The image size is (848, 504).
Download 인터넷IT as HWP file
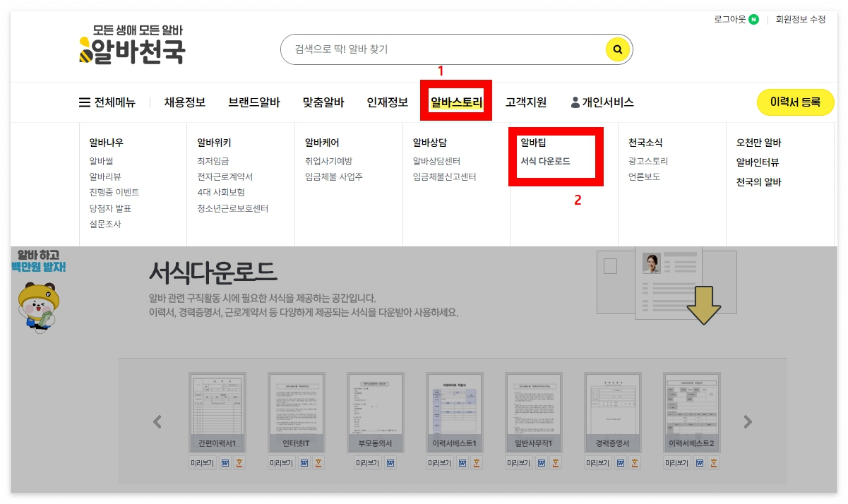click(318, 463)
